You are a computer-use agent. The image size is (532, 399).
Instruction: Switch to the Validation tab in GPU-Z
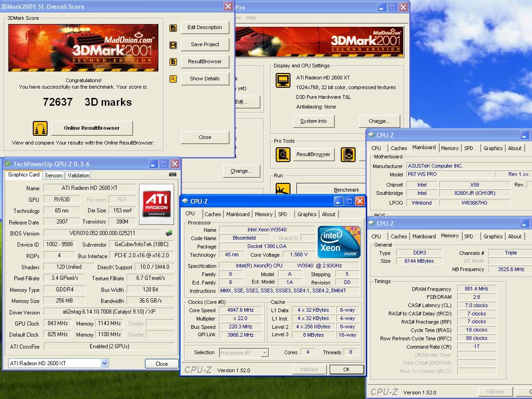(x=79, y=175)
